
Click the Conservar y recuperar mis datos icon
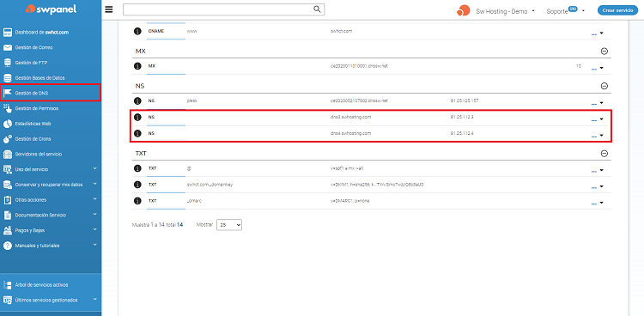[8, 185]
